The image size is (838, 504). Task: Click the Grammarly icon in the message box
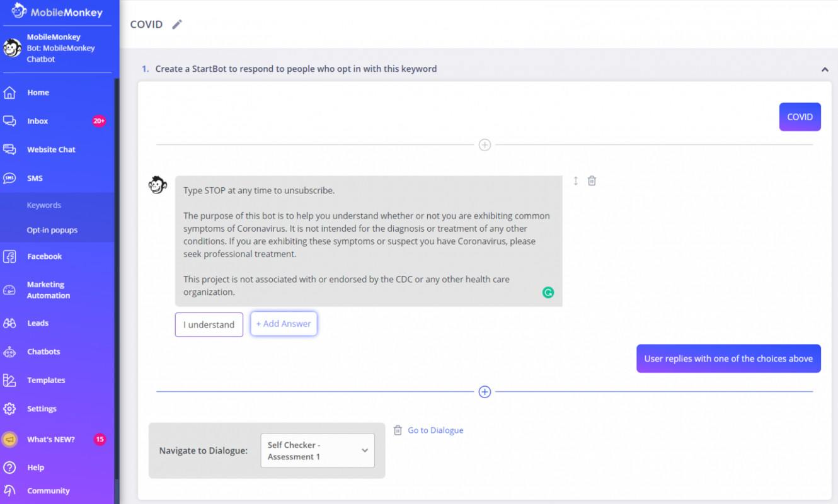[x=548, y=292]
